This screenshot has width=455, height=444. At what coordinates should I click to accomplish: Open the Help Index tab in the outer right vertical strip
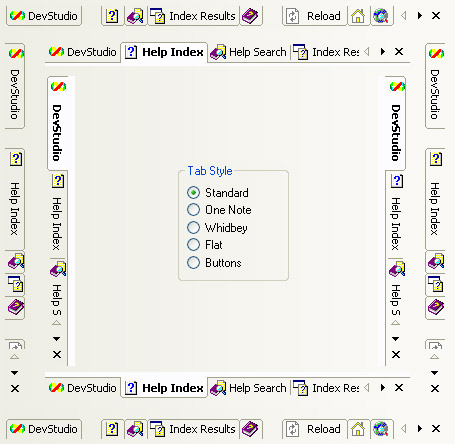click(435, 199)
